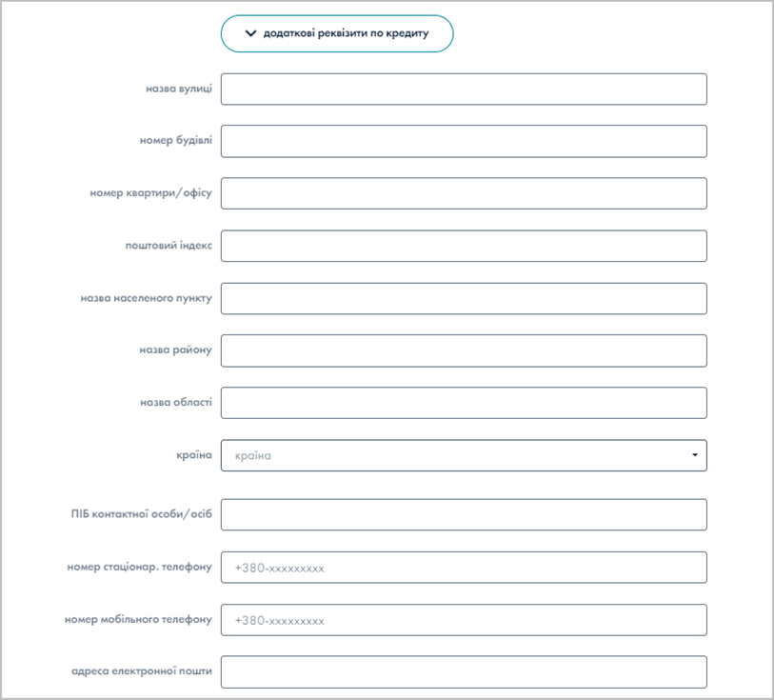The height and width of the screenshot is (700, 774).
Task: Focus the "назва області" region field
Action: (x=463, y=402)
